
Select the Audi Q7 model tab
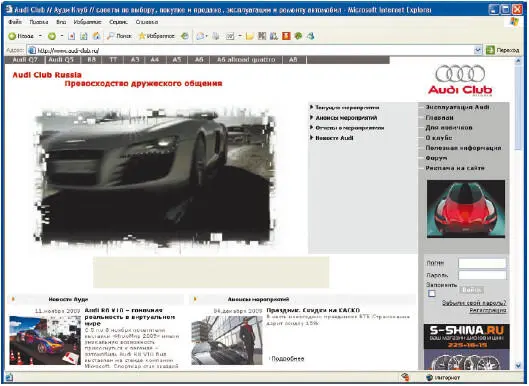[x=25, y=60]
